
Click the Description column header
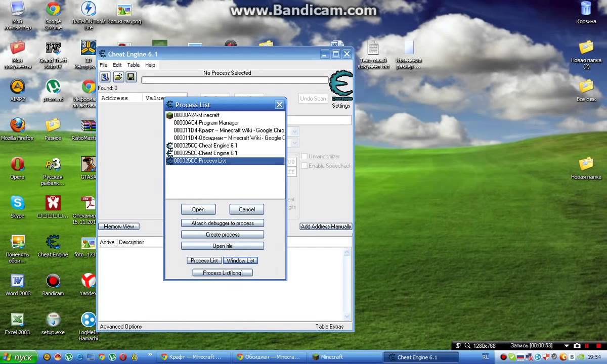132,242
